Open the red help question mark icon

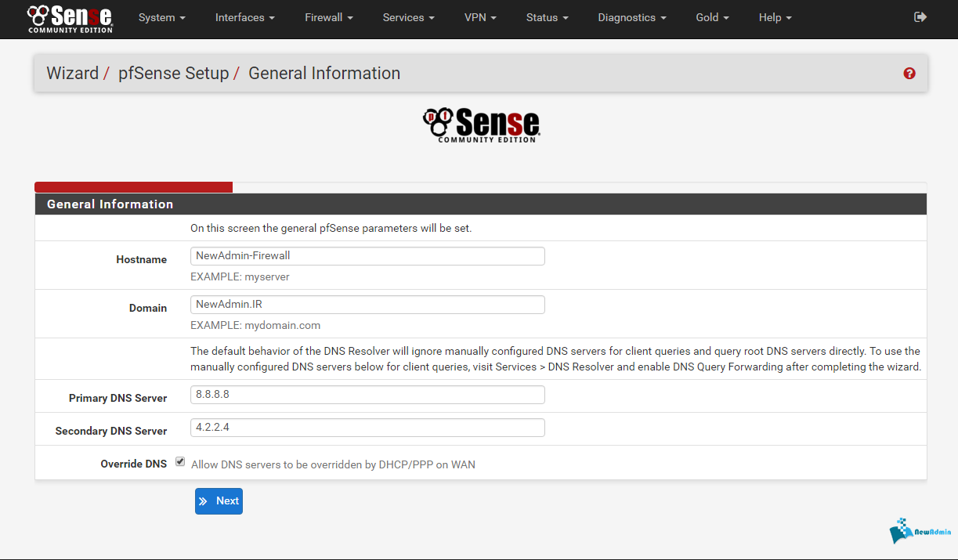point(909,74)
